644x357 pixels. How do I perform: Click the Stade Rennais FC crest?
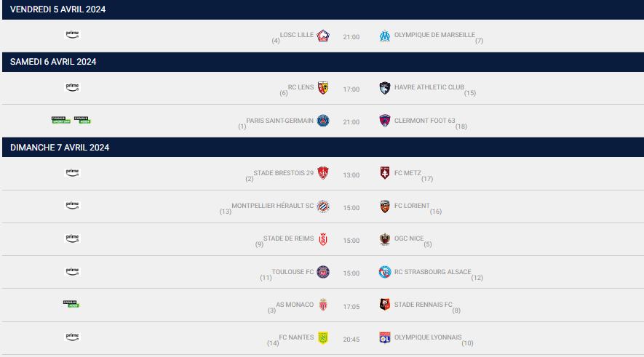(x=385, y=305)
